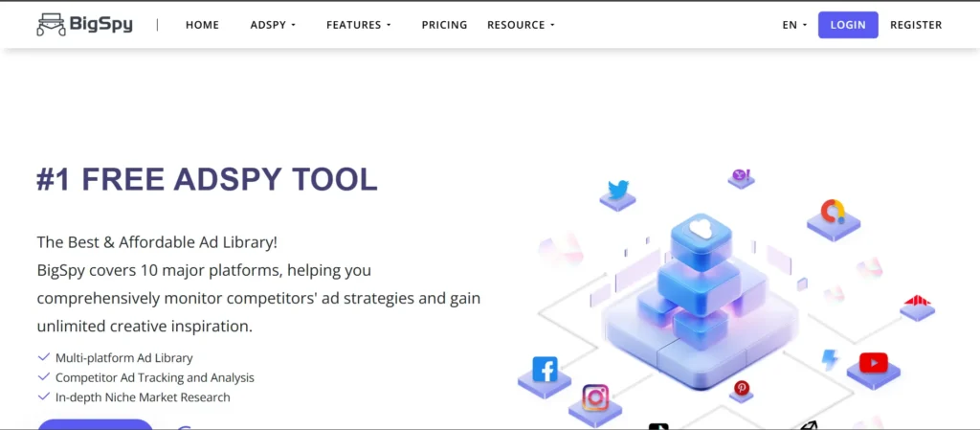Click the LOGIN button
Image resolution: width=980 pixels, height=430 pixels.
pos(848,25)
